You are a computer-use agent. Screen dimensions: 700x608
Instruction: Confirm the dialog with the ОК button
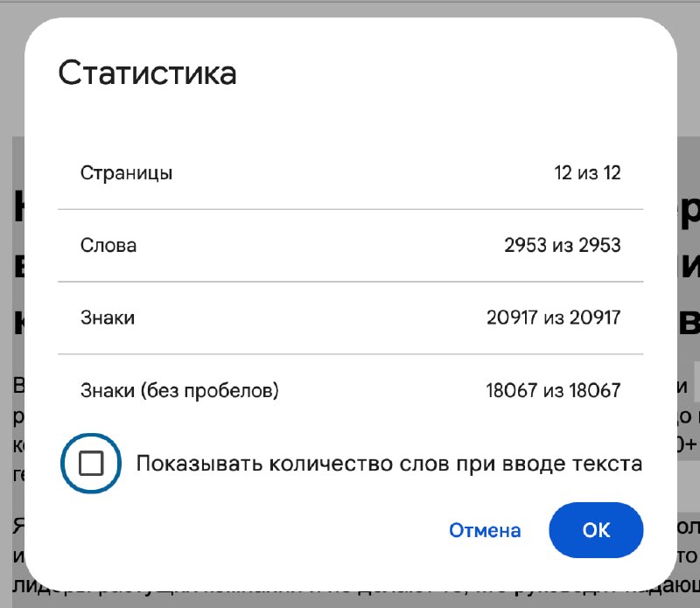click(x=596, y=530)
